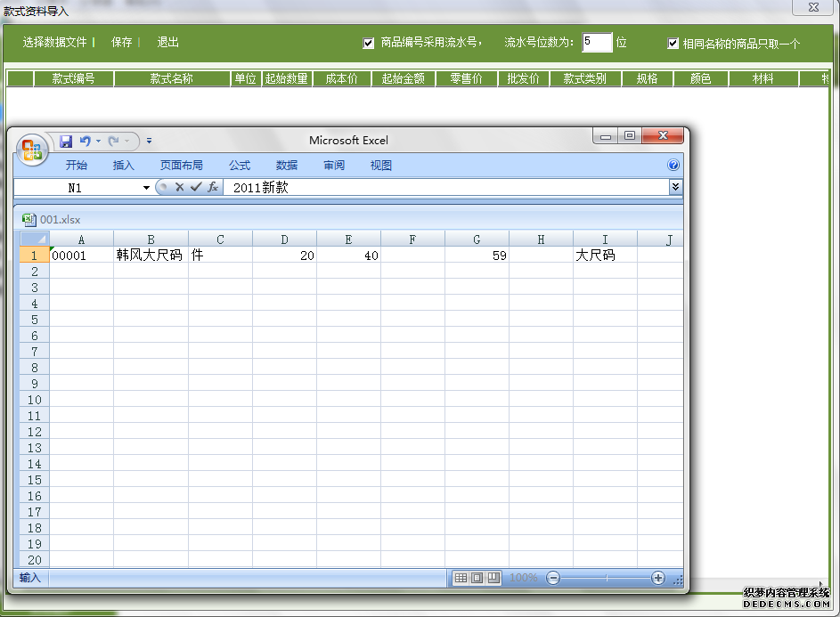Open the Name Box dropdown arrow
The width and height of the screenshot is (840, 617).
tap(146, 188)
